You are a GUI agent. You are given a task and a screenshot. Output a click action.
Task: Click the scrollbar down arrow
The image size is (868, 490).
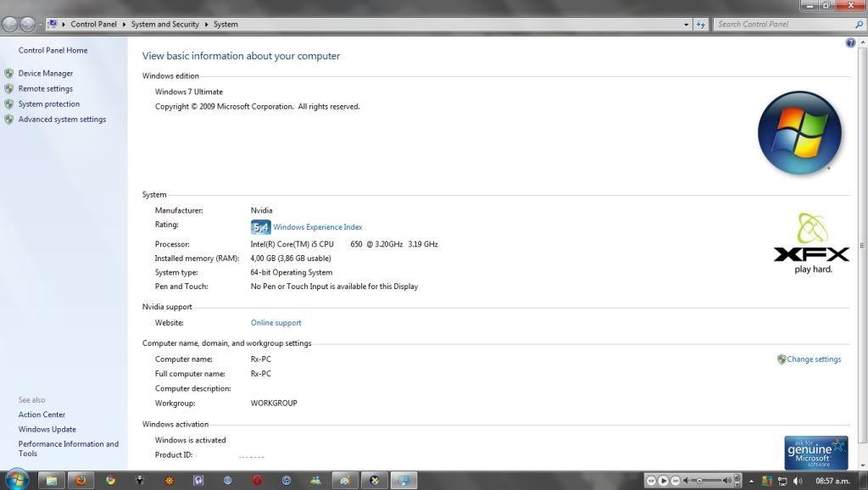862,466
